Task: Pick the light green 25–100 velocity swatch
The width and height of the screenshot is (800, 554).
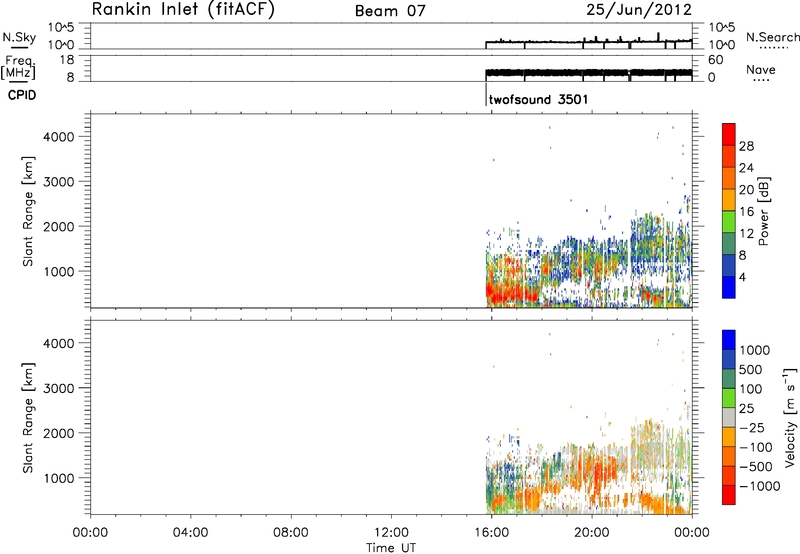Action: coord(729,398)
